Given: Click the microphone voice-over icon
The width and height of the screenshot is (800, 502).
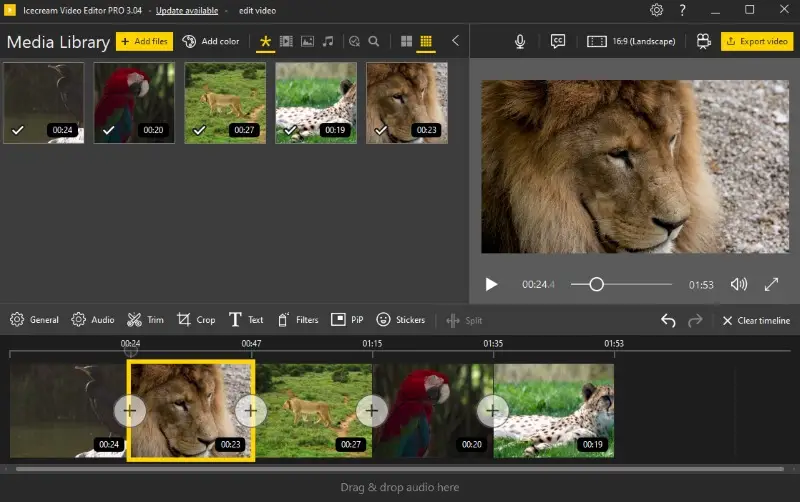Looking at the screenshot, I should [519, 41].
